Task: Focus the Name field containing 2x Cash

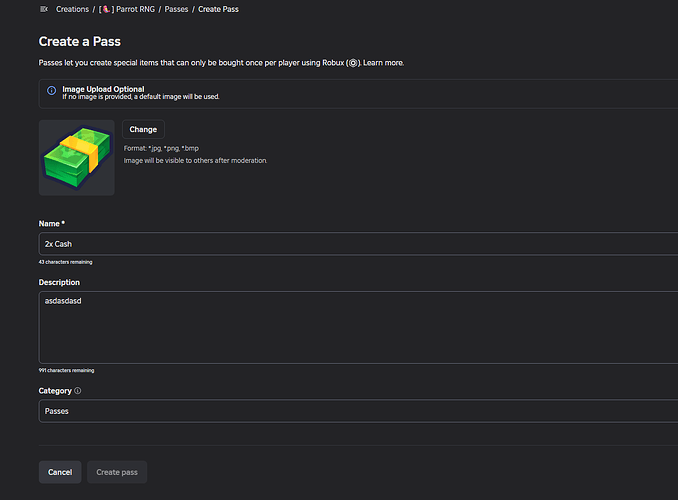Action: pos(358,244)
